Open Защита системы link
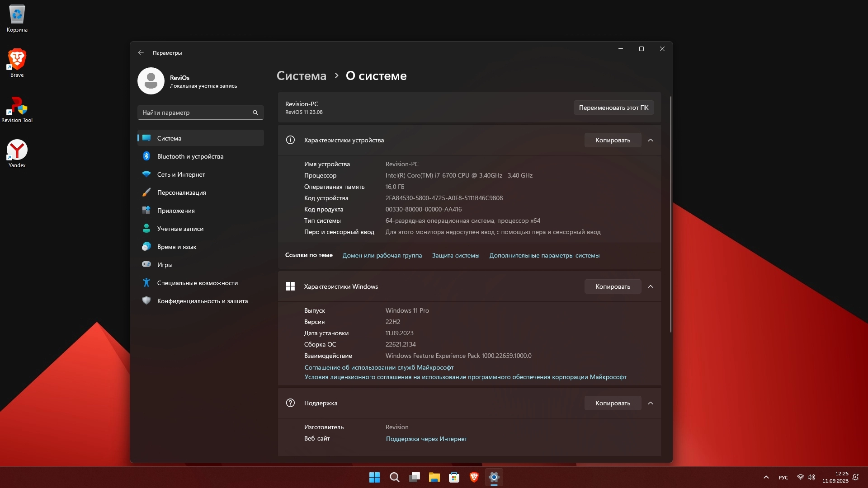Viewport: 868px width, 488px height. 455,255
